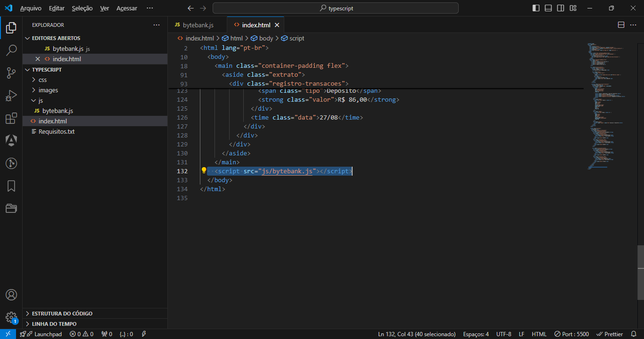Click the typescript command center search box
The width and height of the screenshot is (644, 339).
336,8
